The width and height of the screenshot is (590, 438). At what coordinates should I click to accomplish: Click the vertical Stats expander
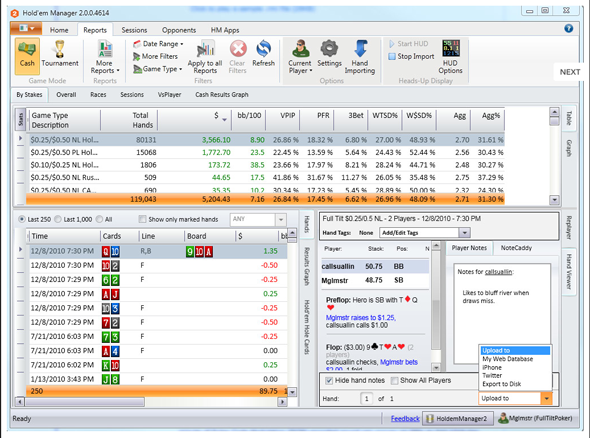pyautogui.click(x=20, y=119)
